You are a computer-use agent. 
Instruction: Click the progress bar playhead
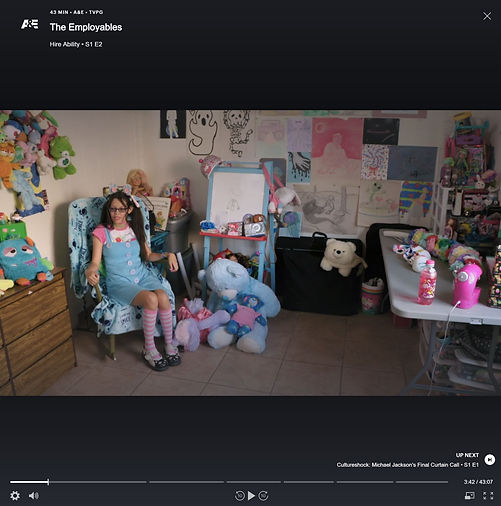(x=48, y=482)
